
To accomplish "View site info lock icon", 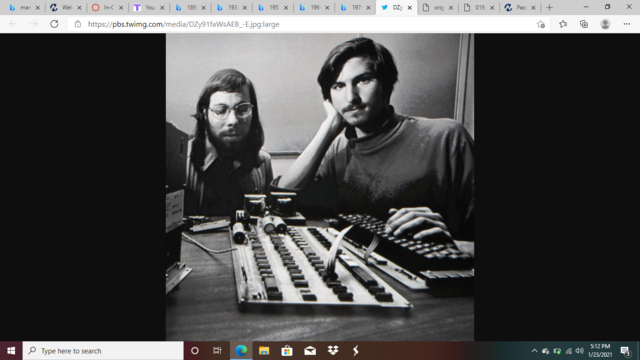I will point(78,24).
